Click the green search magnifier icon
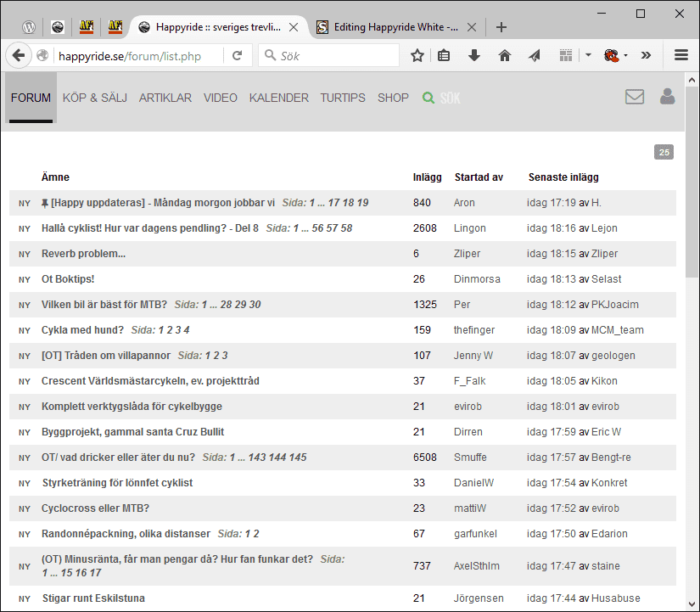Image resolution: width=700 pixels, height=612 pixels. [x=428, y=98]
